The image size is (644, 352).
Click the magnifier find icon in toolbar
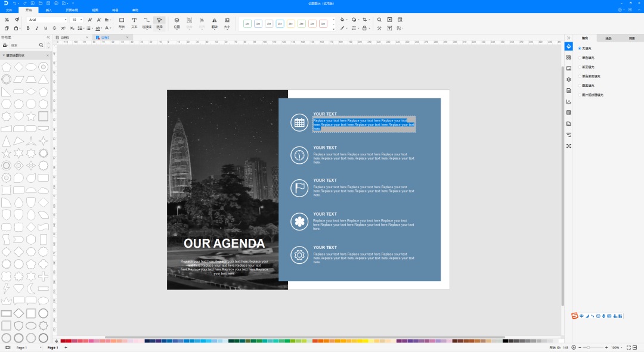click(x=379, y=20)
